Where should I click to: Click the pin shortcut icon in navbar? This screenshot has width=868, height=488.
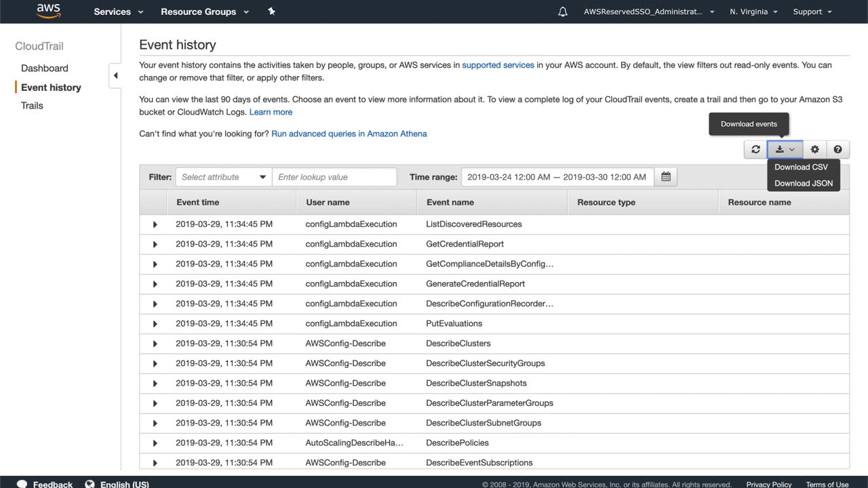pyautogui.click(x=271, y=12)
